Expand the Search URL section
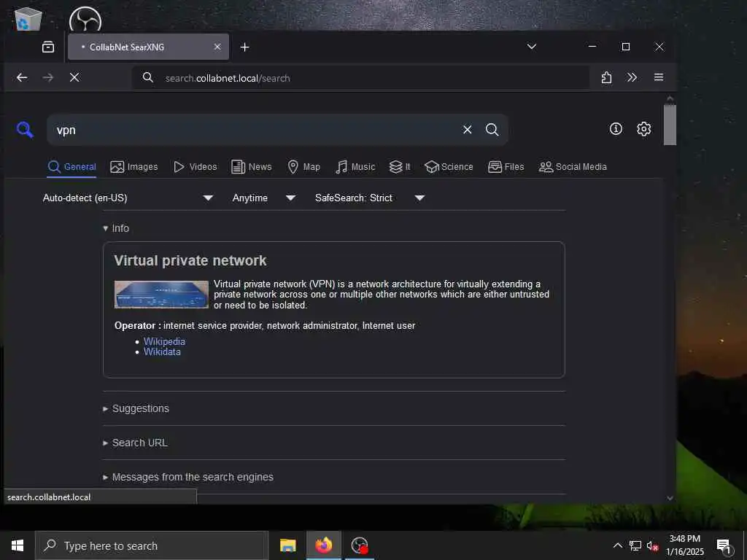The height and width of the screenshot is (560, 747). tap(135, 443)
